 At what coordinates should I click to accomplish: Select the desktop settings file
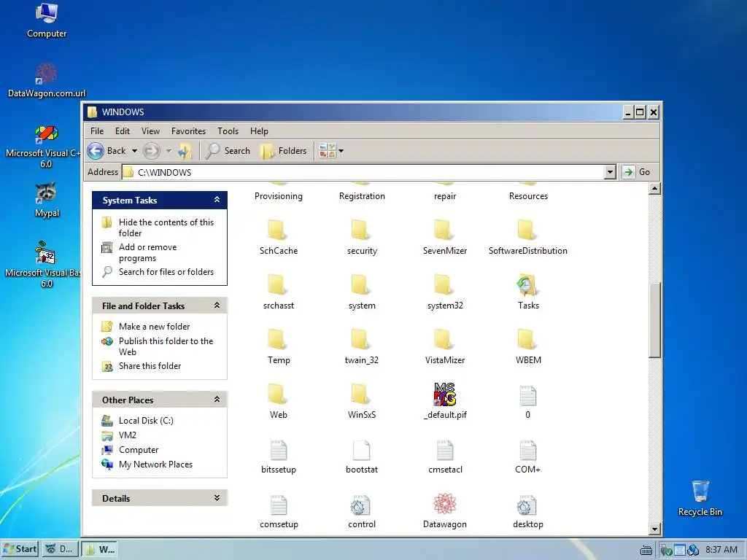tap(528, 511)
